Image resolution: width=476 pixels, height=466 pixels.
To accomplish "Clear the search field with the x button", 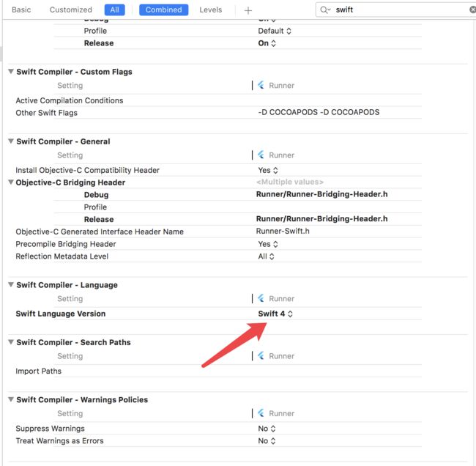I will tap(472, 10).
